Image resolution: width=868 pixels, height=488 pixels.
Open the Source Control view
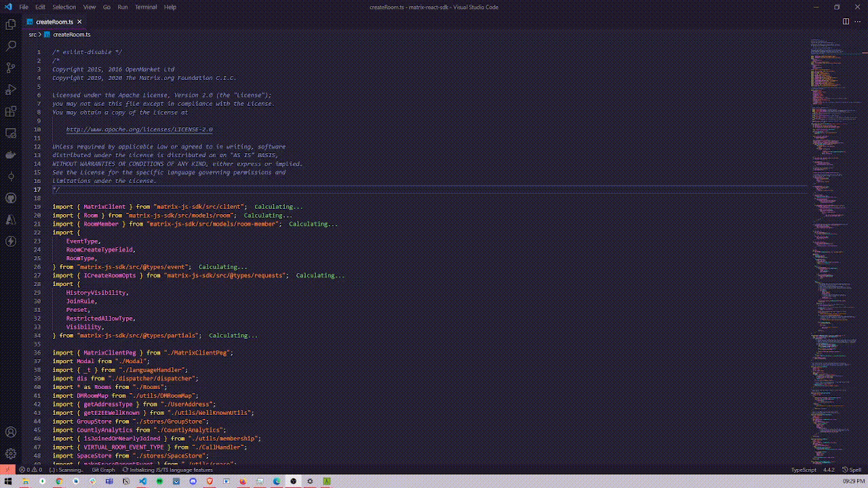[x=10, y=68]
